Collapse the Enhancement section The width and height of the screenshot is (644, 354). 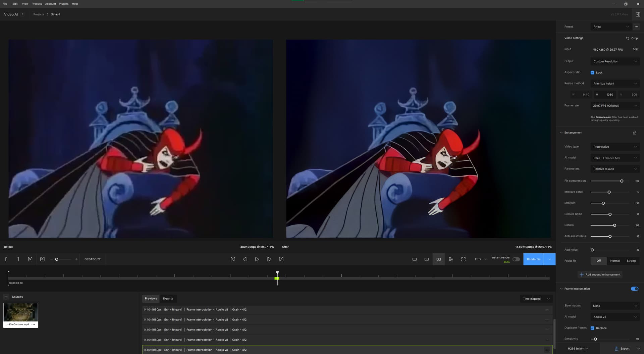point(561,133)
